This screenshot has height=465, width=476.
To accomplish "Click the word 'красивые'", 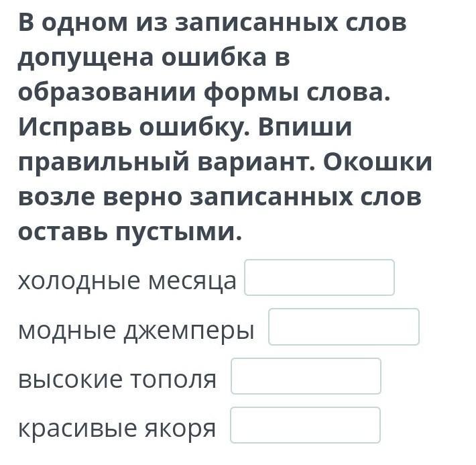I will pos(77,429).
